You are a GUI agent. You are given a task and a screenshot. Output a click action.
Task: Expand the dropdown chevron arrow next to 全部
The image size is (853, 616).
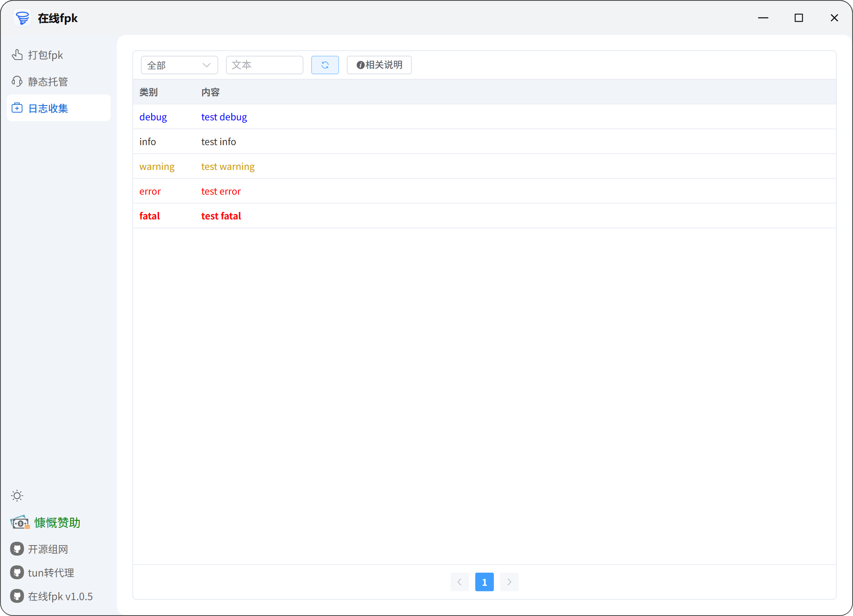coord(206,65)
